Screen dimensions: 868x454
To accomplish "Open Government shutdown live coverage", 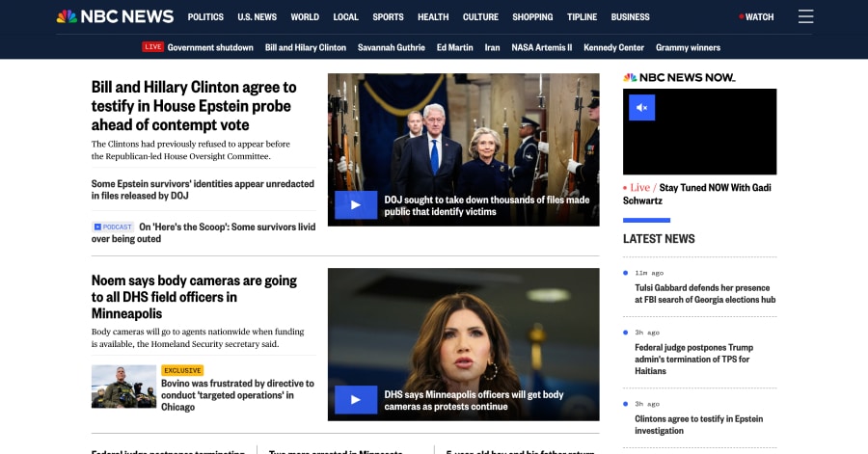I will point(210,47).
